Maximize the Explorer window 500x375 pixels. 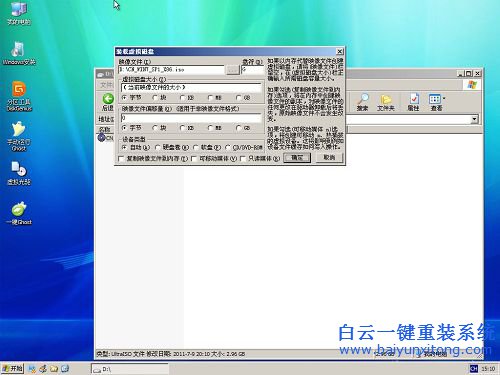469,73
